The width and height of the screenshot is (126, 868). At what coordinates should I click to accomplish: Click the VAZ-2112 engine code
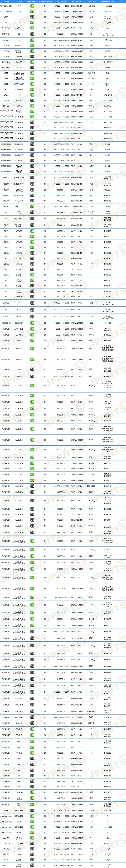108,95
